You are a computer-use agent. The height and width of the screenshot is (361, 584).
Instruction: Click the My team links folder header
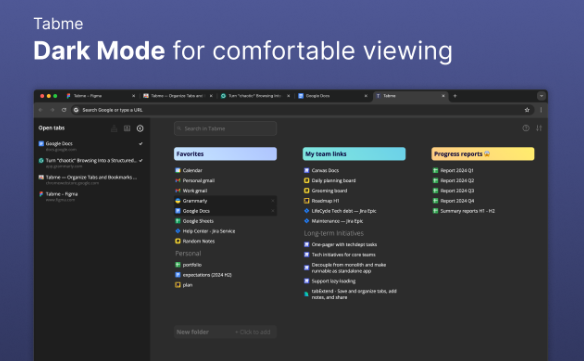(354, 154)
